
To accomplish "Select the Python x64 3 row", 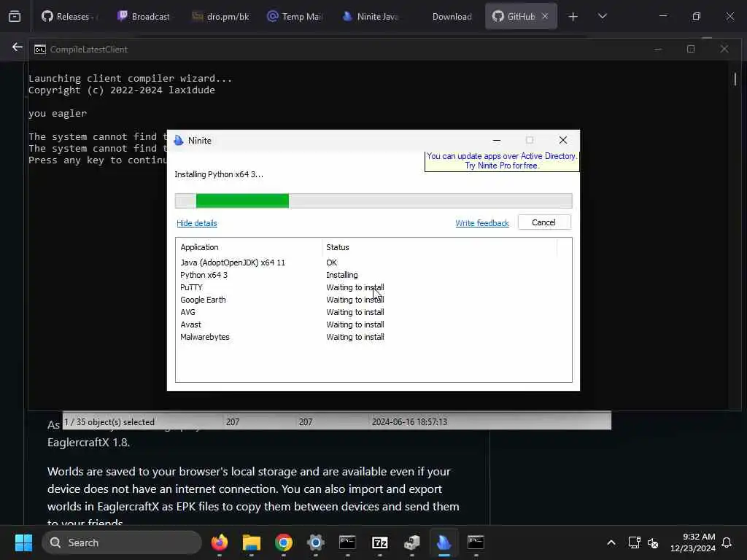I will pyautogui.click(x=373, y=275).
